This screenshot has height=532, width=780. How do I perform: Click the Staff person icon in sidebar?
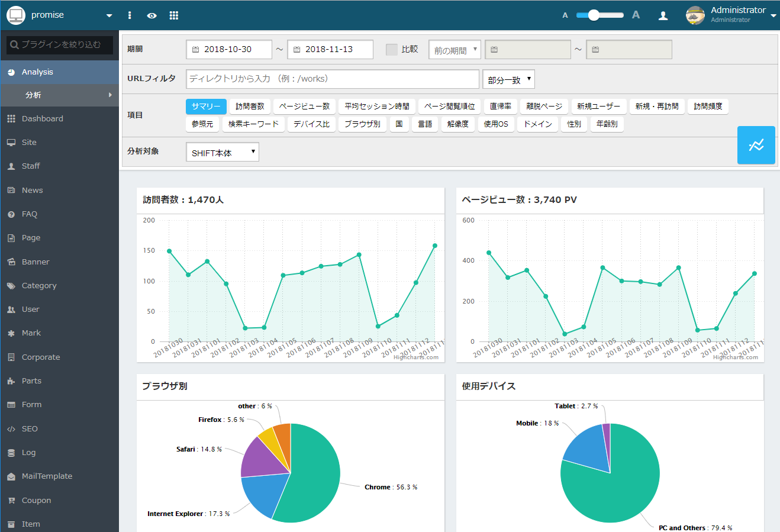[11, 166]
